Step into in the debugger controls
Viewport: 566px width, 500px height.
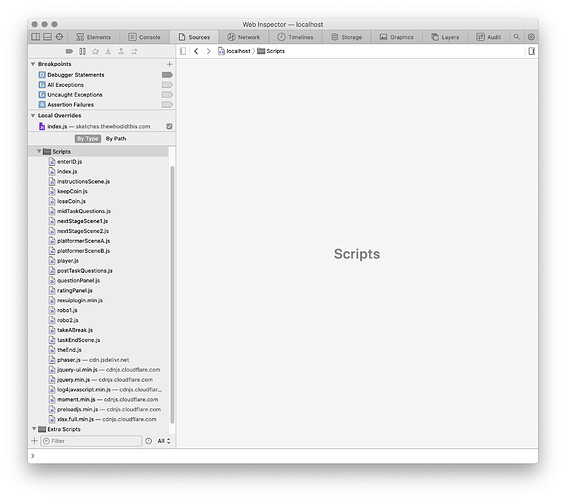tap(108, 51)
